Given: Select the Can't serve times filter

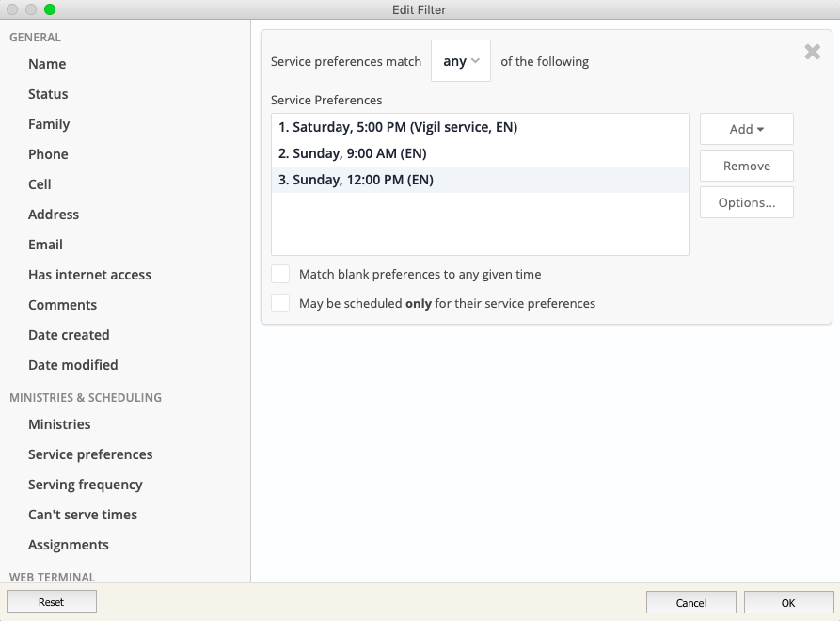Looking at the screenshot, I should point(83,515).
